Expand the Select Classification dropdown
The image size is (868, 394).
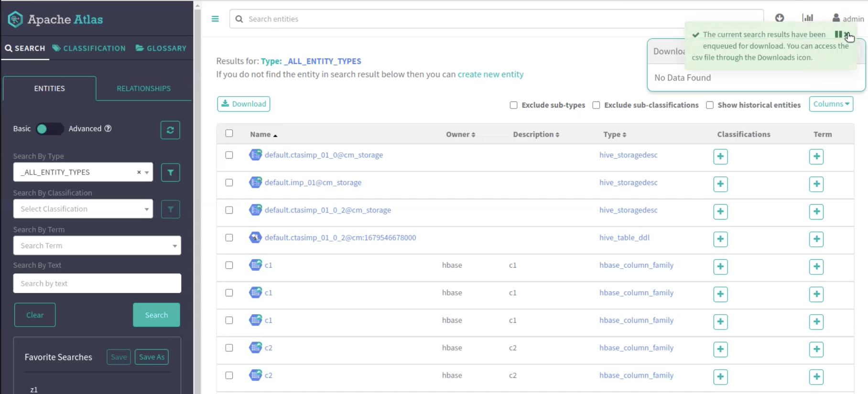point(83,209)
